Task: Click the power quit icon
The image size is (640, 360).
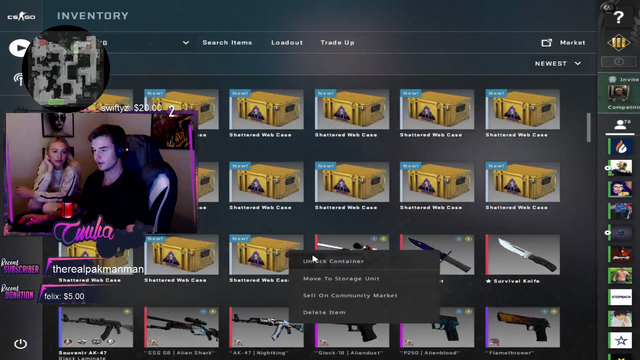Action: click(x=20, y=344)
